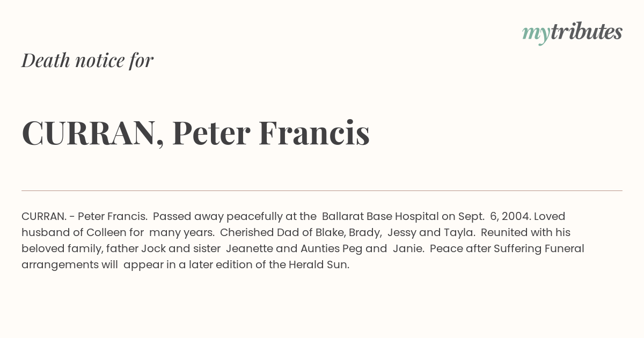Viewport: 644px width, 338px height.
Task: Click 'CURRAN. - Peter Francis.' at the paragraph start
Action: click(84, 216)
